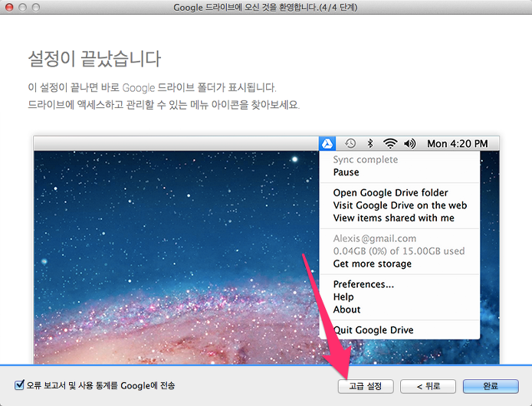Screen dimensions: 532x406
Task: Finish setup with the 완료 button
Action: tap(491, 386)
